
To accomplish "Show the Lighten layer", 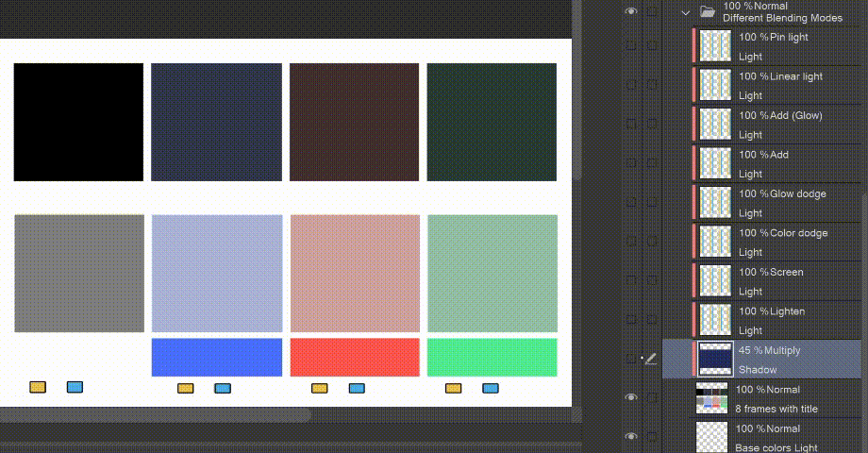I will (x=631, y=320).
